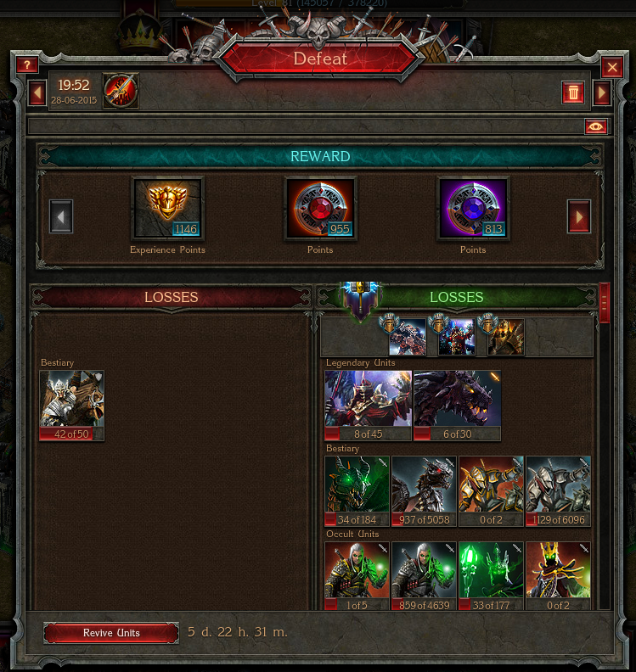The width and height of the screenshot is (636, 672).
Task: Select the purple gem Points reward 813
Action: pos(474,208)
